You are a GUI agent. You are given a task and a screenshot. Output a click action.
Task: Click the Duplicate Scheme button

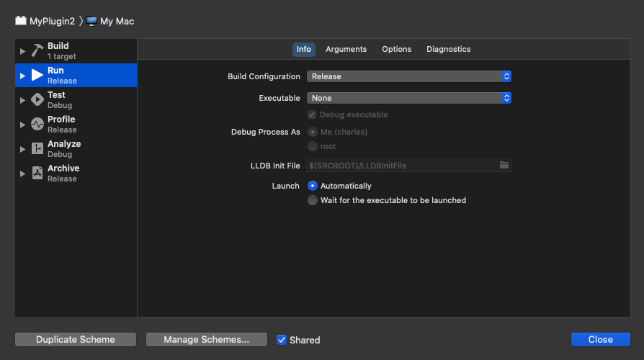(76, 339)
